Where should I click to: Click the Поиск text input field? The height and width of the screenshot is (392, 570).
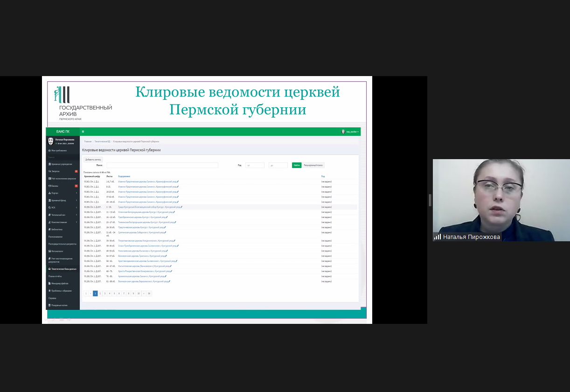pyautogui.click(x=162, y=165)
